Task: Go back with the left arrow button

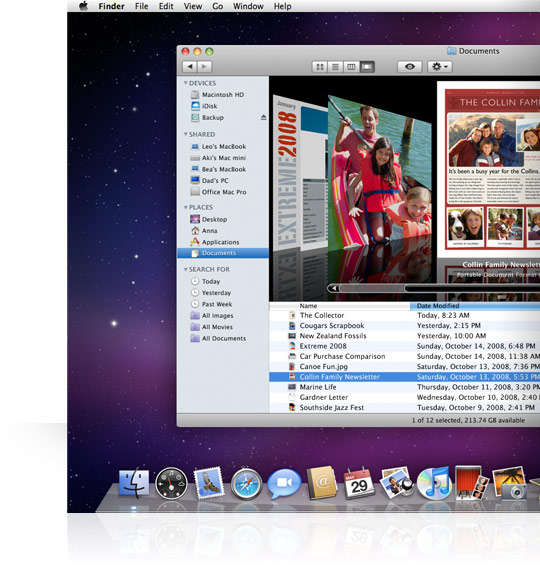Action: (x=189, y=67)
